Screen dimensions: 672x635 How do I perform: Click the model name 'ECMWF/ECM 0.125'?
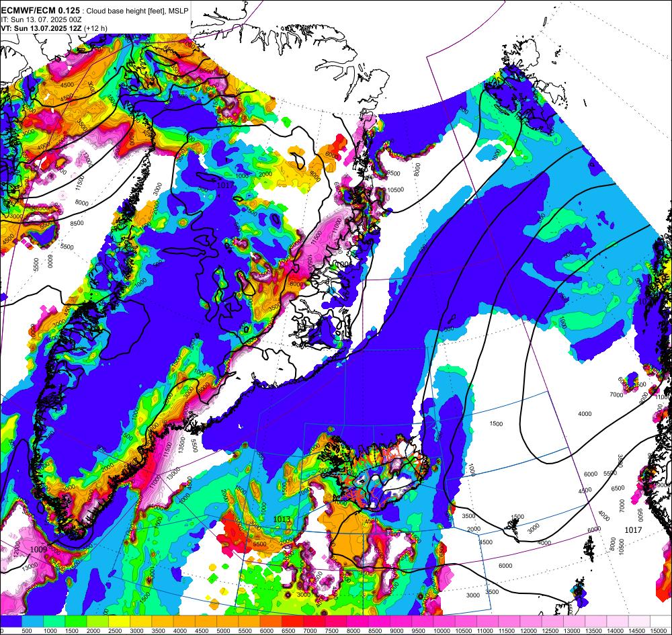pyautogui.click(x=40, y=10)
